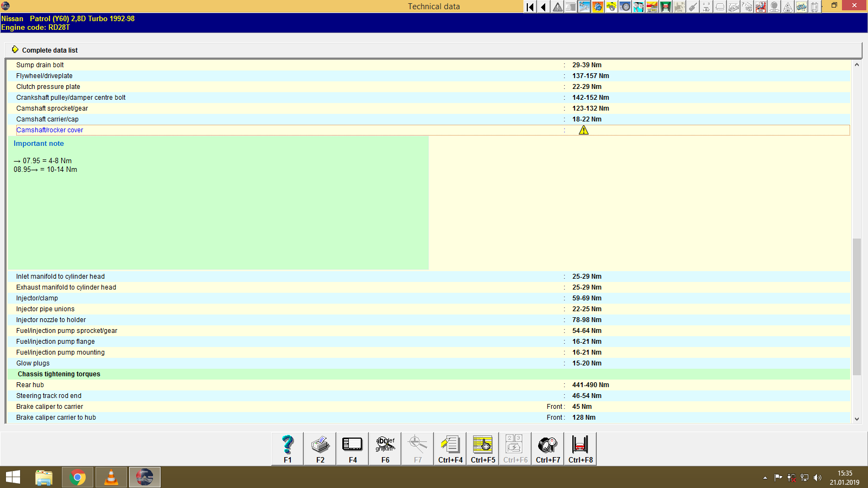Go back using the black arrow toolbar icon

pos(542,7)
